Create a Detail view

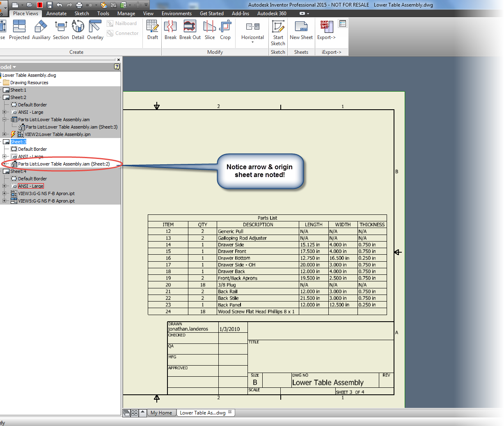(x=78, y=29)
